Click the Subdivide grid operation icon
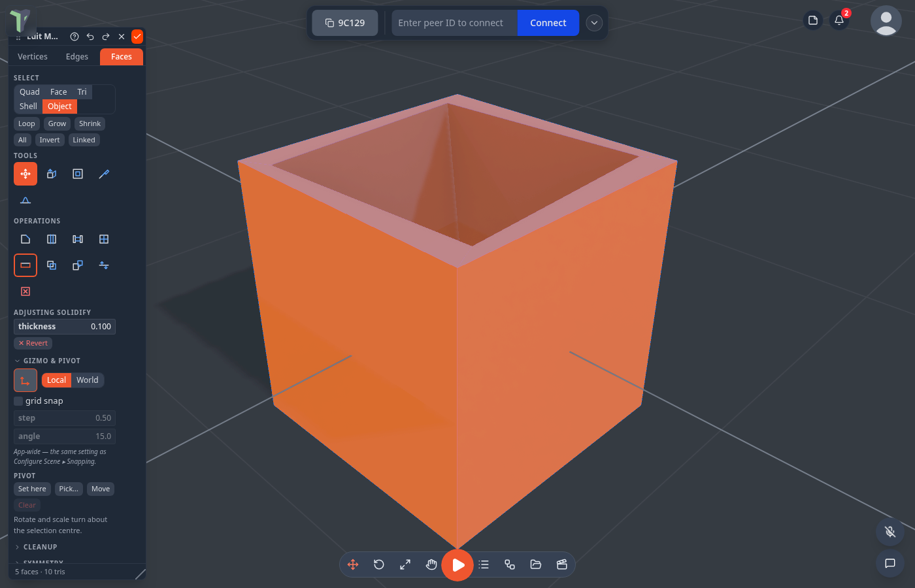 pos(104,239)
